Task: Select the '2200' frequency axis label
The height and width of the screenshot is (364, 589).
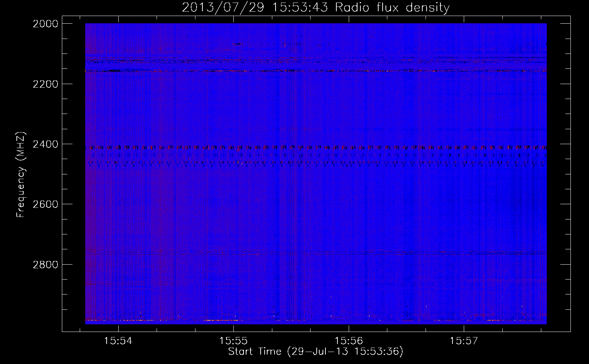Action: tap(46, 84)
